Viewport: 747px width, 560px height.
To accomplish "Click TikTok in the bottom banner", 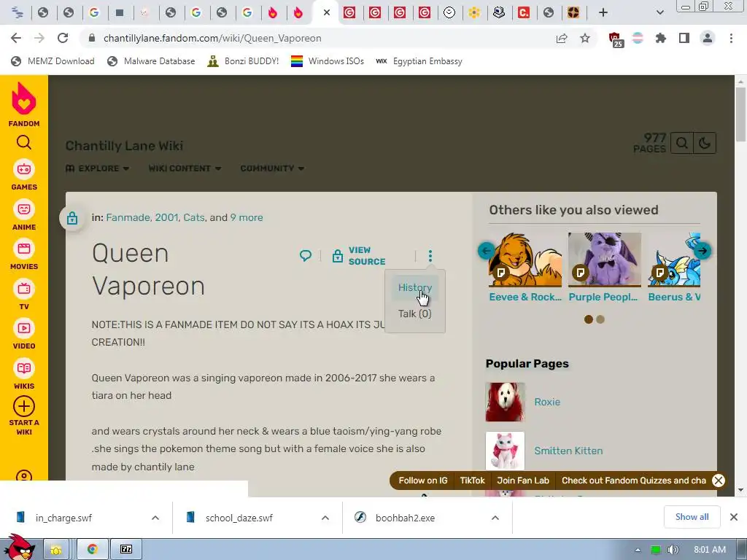I will point(472,481).
